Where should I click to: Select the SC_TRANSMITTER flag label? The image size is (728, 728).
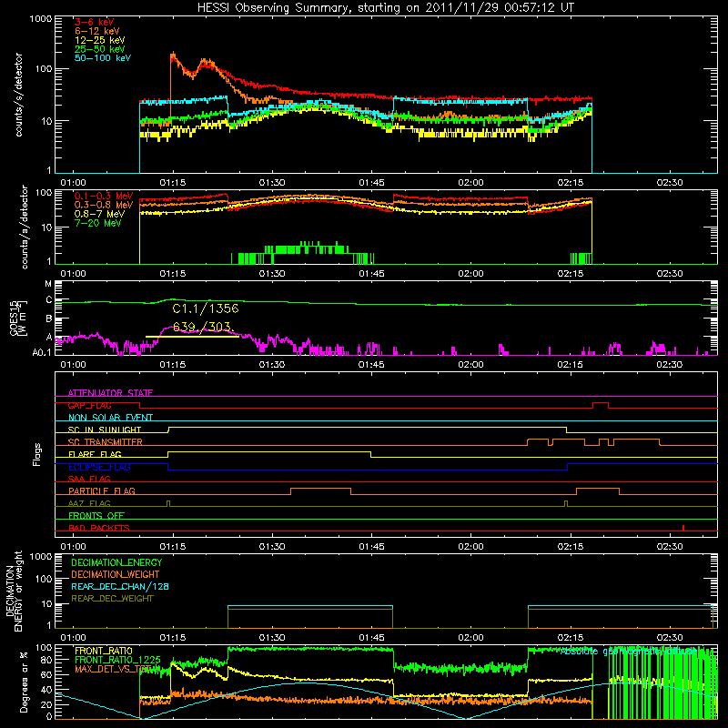click(106, 442)
